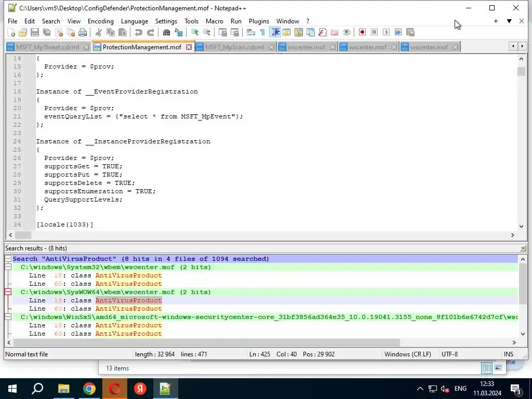
Task: Open the Function List panel icon
Action: click(323, 32)
